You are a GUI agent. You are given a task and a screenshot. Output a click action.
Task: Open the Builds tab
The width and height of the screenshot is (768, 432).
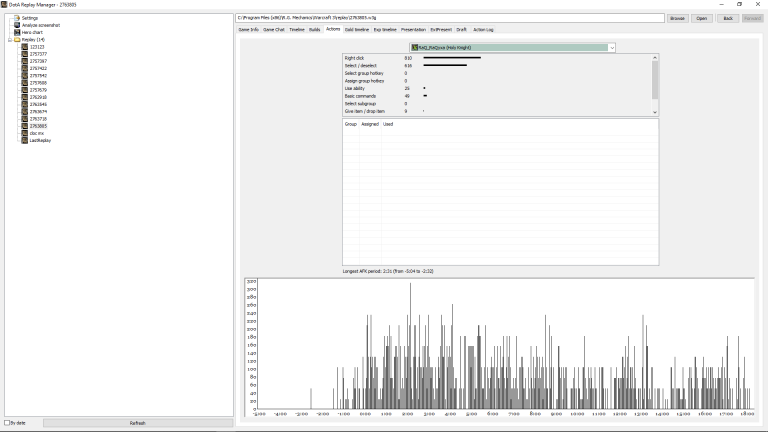point(314,30)
